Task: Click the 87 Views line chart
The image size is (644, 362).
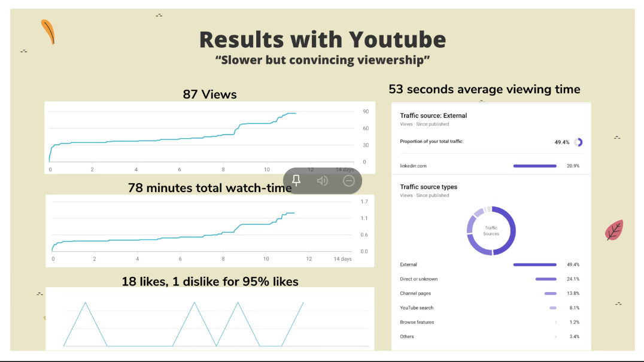Action: (x=210, y=138)
